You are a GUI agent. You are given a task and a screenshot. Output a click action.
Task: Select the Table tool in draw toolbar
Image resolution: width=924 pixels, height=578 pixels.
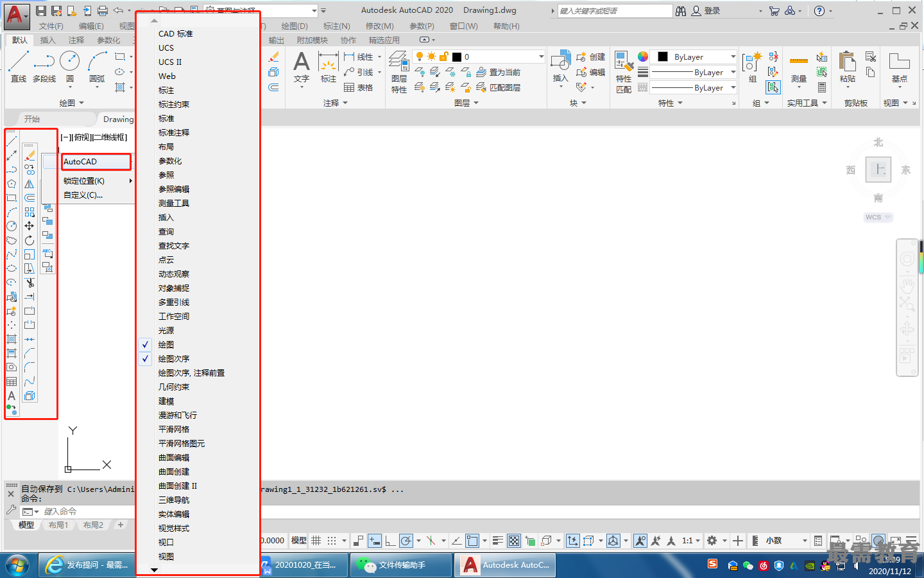(12, 381)
